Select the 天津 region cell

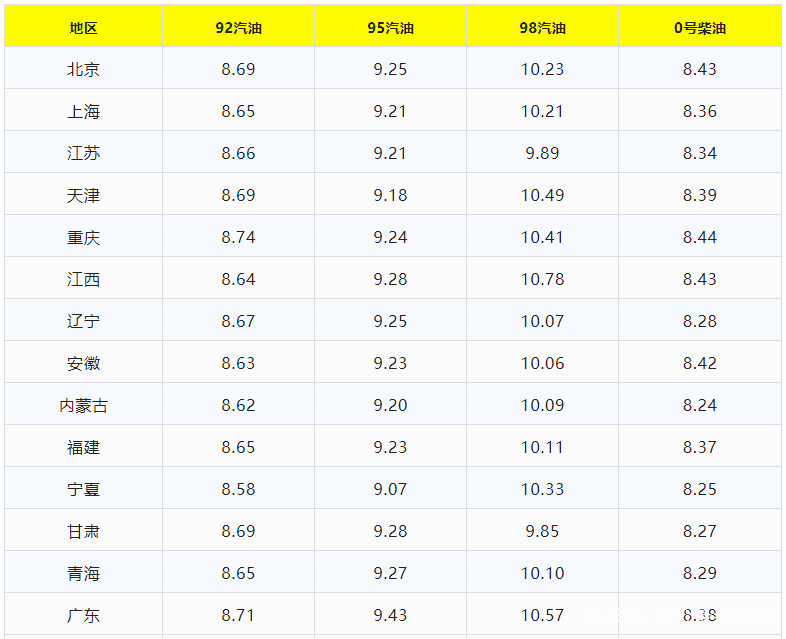click(x=83, y=195)
